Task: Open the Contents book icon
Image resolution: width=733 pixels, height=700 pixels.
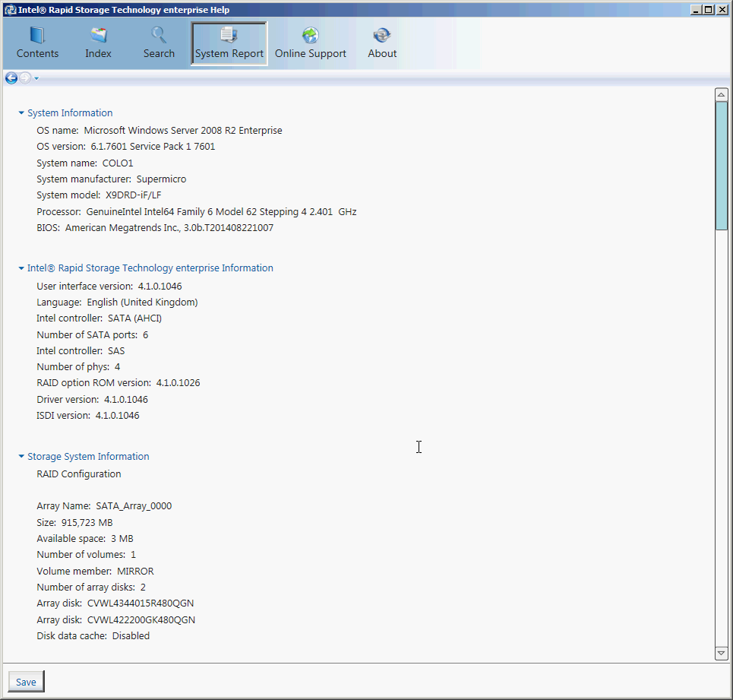Action: pos(37,35)
